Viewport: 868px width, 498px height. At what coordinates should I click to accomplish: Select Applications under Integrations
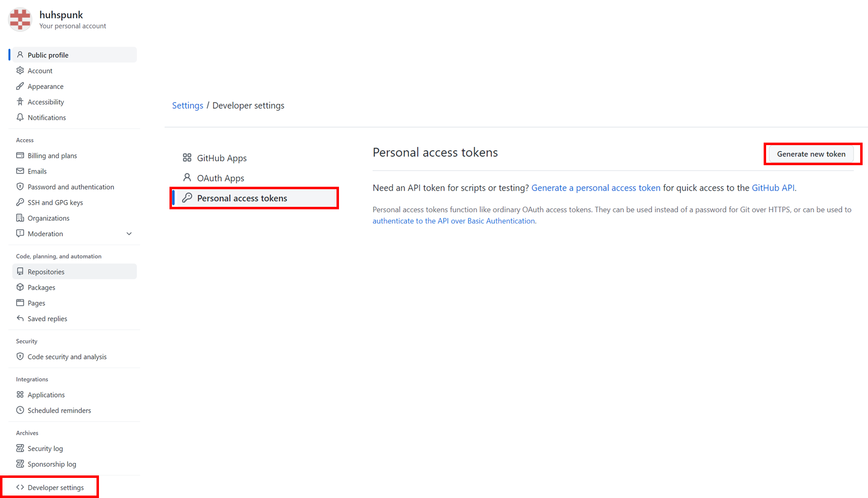point(74,395)
